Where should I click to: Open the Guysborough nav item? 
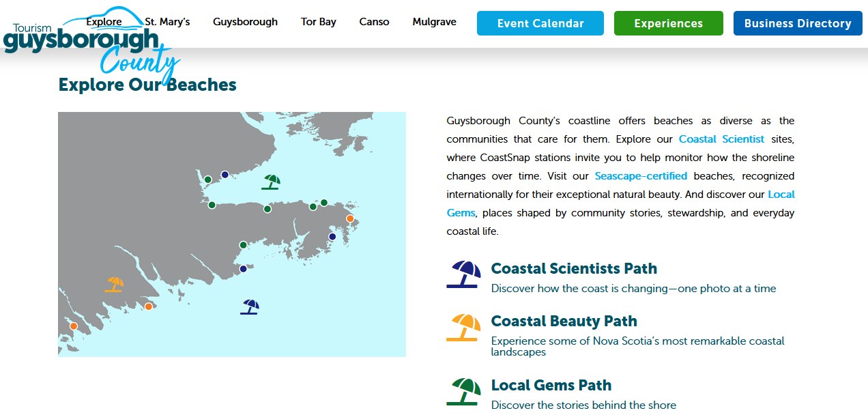pyautogui.click(x=245, y=22)
